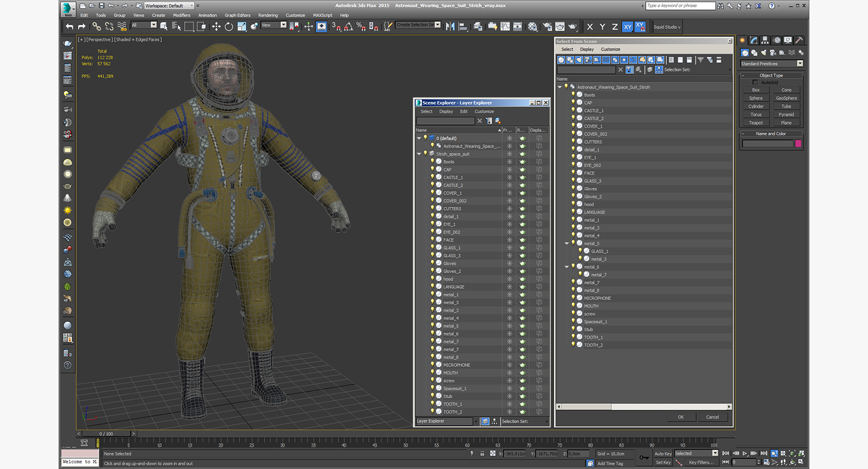Open the Modify command panel tab
The height and width of the screenshot is (469, 868).
[x=754, y=40]
